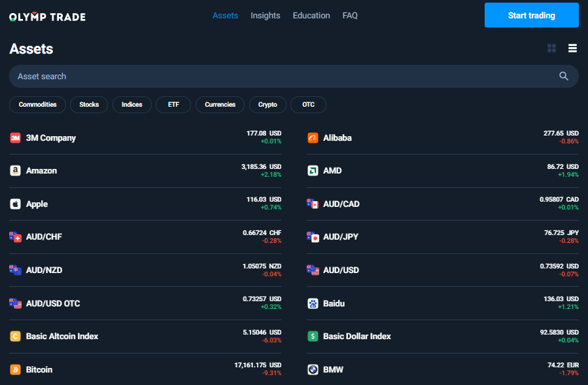588x385 pixels.
Task: Click the AUD/JPY flag pair icon
Action: pos(313,237)
